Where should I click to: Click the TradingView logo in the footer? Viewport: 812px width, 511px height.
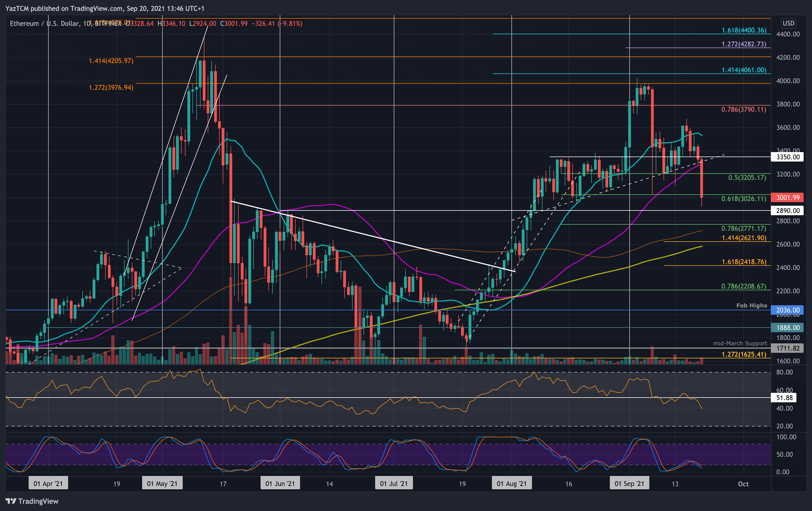[x=32, y=501]
